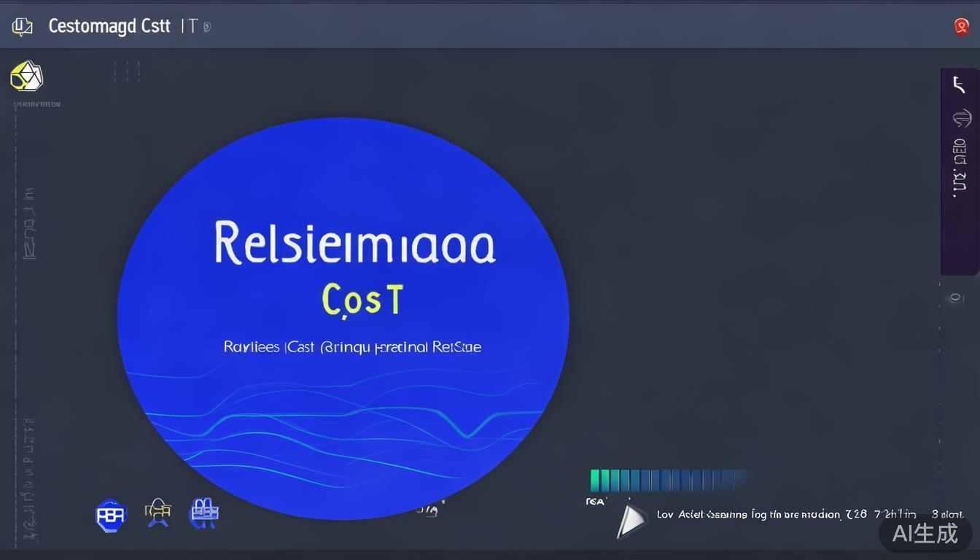Click the yellow "CosT" text

[x=362, y=300]
